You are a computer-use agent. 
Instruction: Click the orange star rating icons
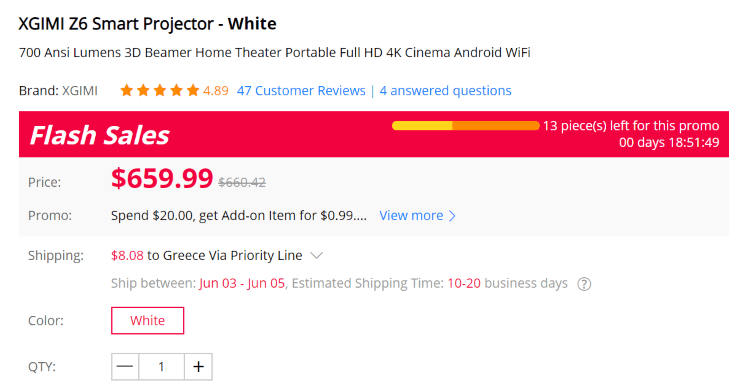(x=160, y=90)
